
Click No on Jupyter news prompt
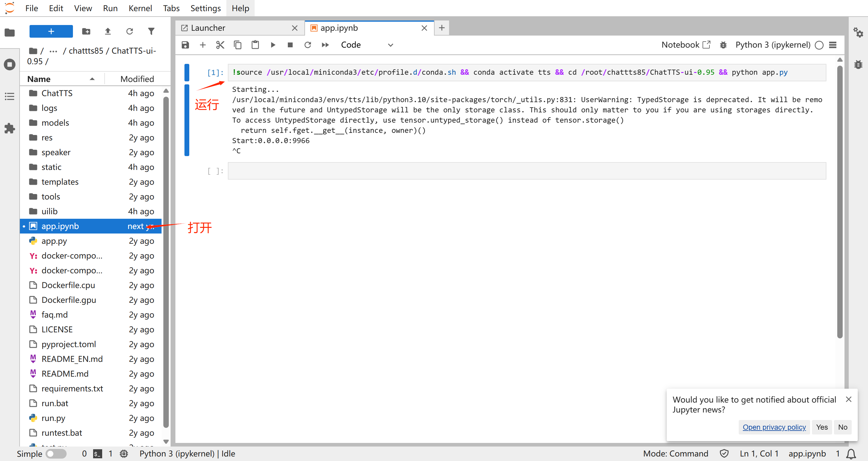843,427
